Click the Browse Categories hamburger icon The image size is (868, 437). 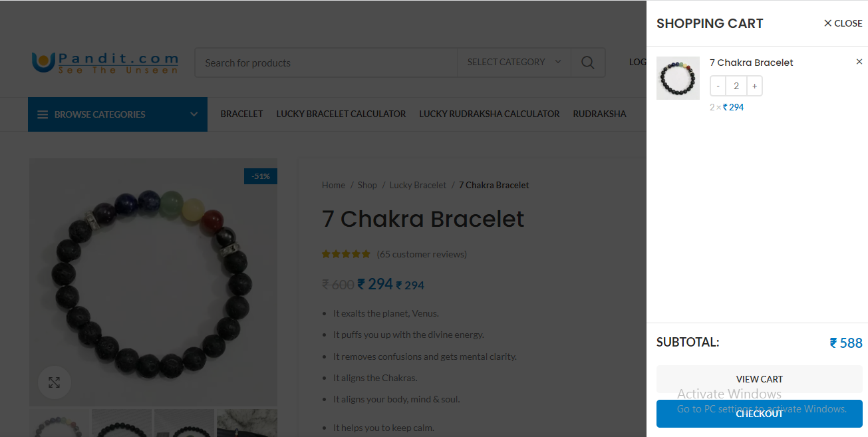click(43, 114)
